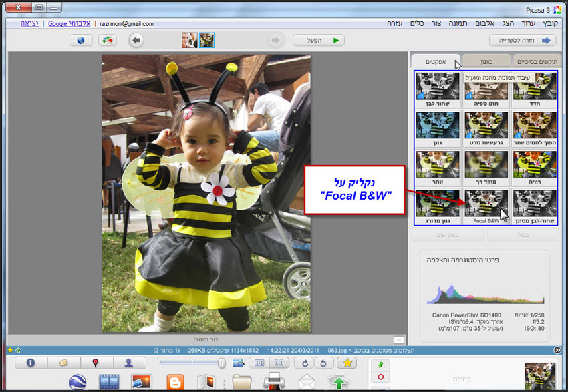Apply the Focal B&W effect thumbnail
The height and width of the screenshot is (392, 568).
(x=486, y=206)
